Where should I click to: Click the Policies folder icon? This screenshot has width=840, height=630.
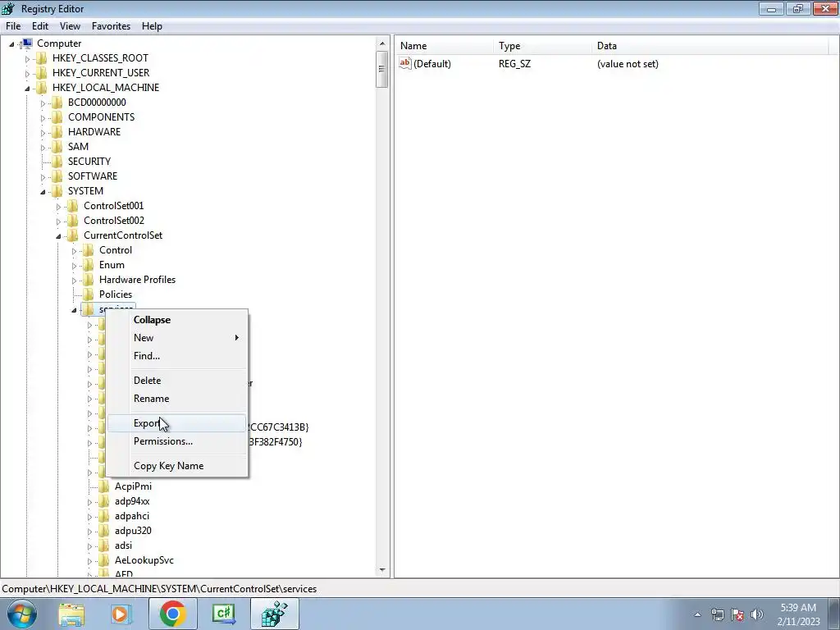pyautogui.click(x=89, y=294)
